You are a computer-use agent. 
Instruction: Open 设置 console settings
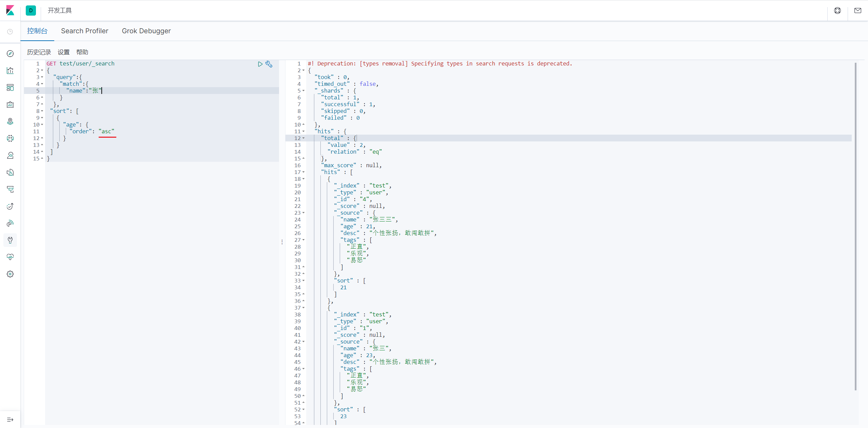[63, 52]
